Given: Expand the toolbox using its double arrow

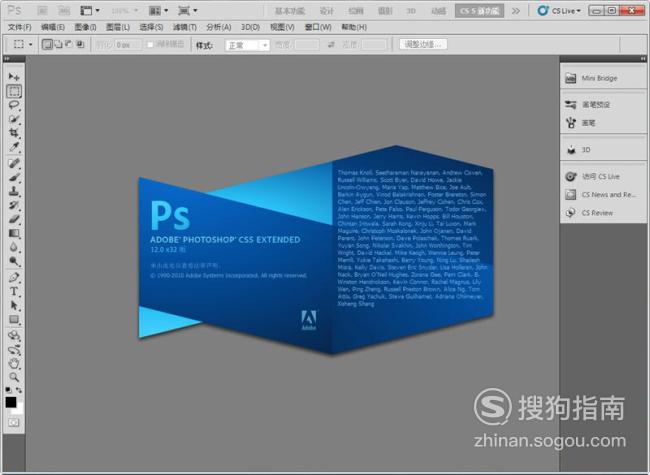Looking at the screenshot, I should (x=7, y=59).
